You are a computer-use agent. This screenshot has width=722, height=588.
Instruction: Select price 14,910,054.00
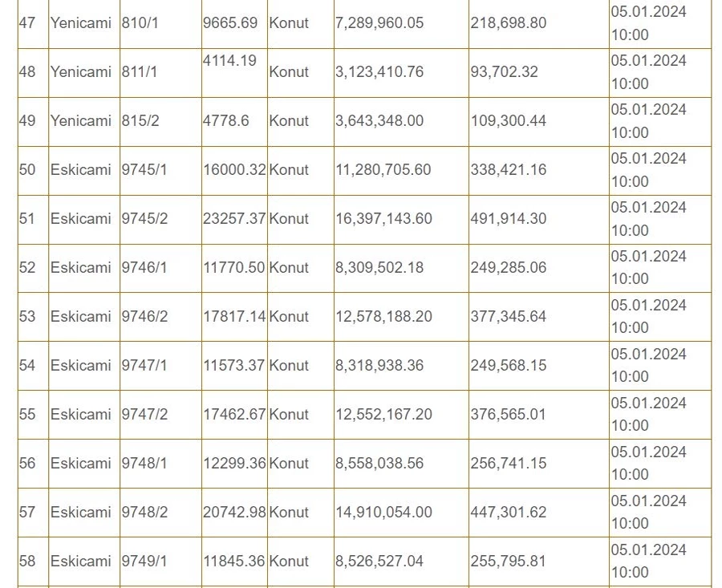[x=383, y=512]
